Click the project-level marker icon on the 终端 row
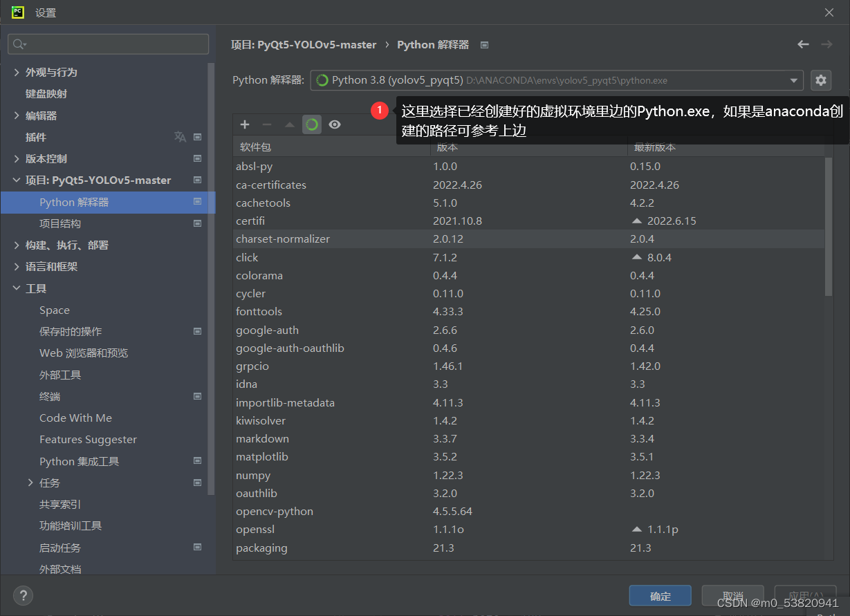This screenshot has width=850, height=616. coord(198,396)
